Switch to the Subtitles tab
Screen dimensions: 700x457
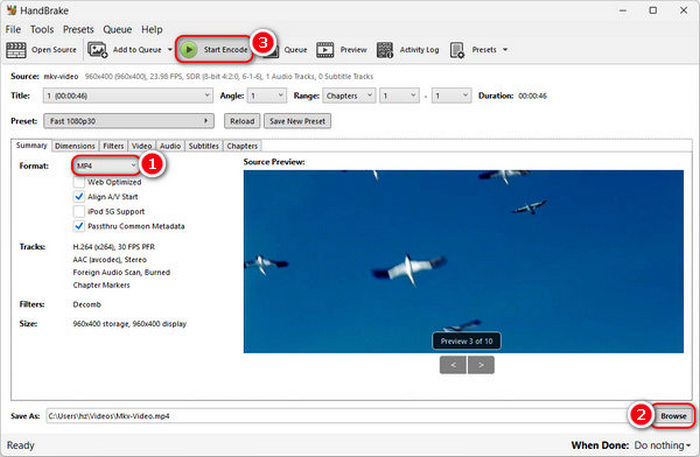click(203, 146)
